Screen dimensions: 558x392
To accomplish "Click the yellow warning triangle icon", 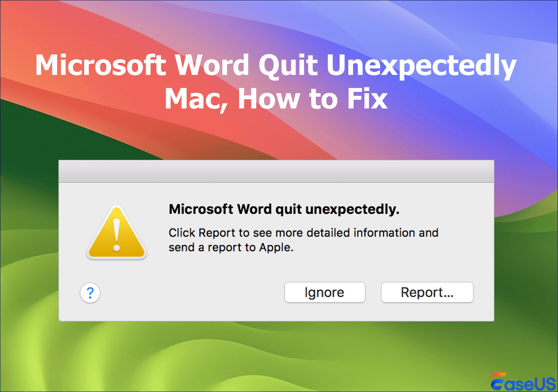I will pos(116,234).
